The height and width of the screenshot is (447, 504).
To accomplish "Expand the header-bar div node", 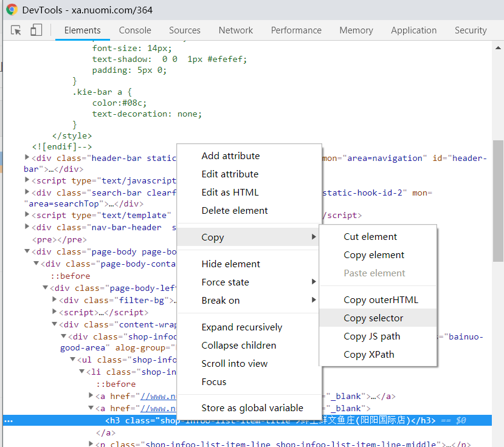I will click(27, 157).
